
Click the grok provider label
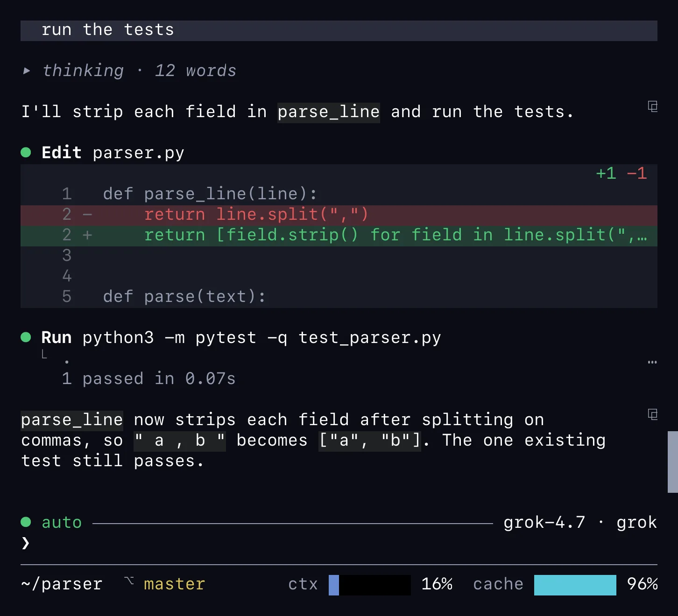[x=636, y=522]
